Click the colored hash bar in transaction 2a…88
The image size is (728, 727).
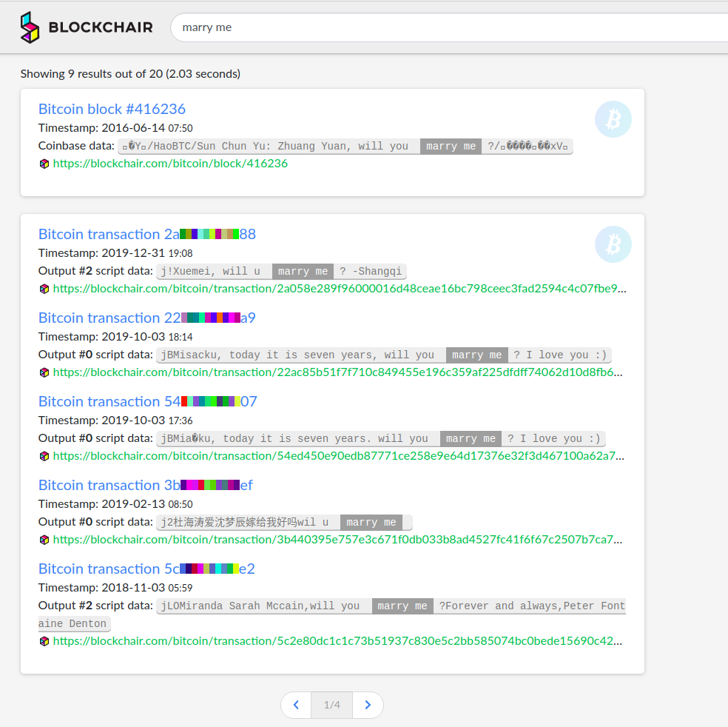(x=209, y=234)
